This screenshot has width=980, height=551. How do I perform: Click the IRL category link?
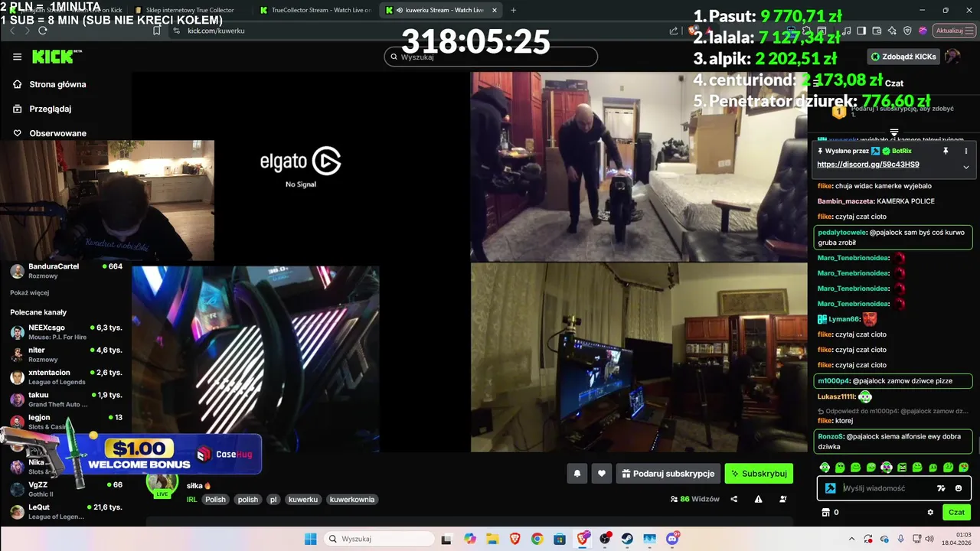pos(191,500)
